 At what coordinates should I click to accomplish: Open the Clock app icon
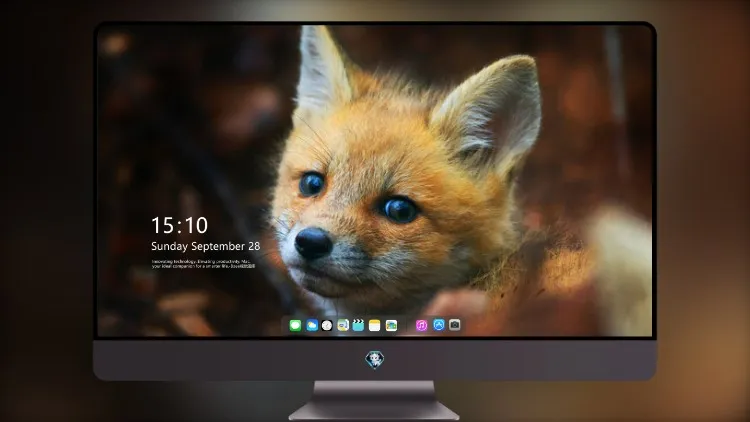click(x=327, y=325)
